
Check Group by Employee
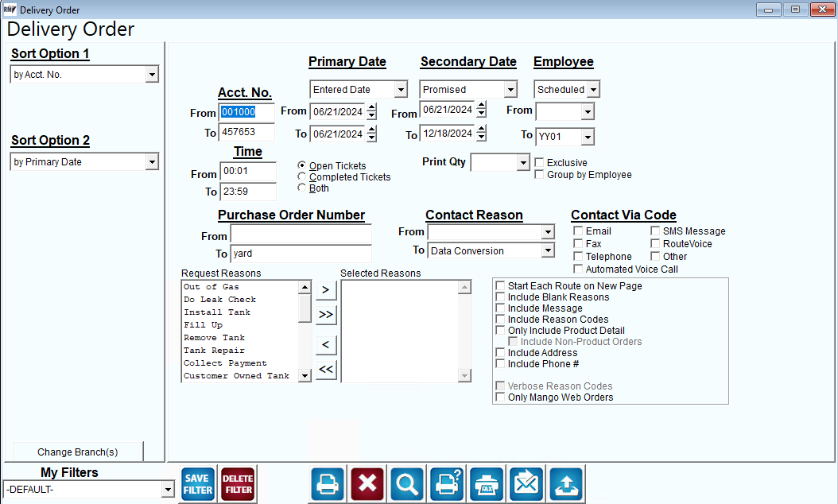click(x=539, y=174)
